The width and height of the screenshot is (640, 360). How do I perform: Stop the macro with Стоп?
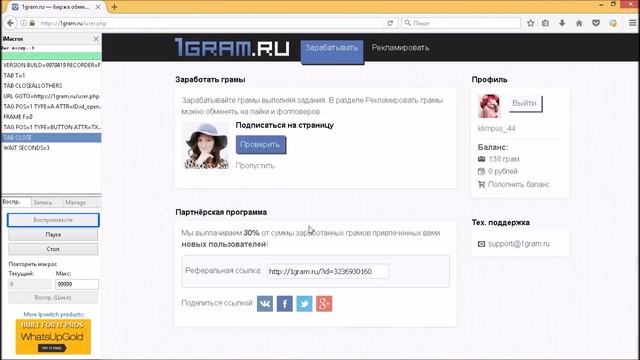click(x=53, y=249)
